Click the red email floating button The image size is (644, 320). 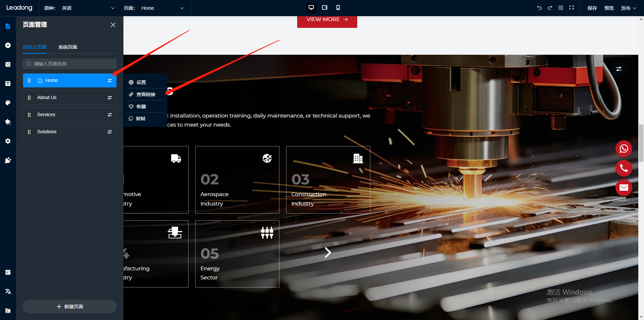point(624,188)
